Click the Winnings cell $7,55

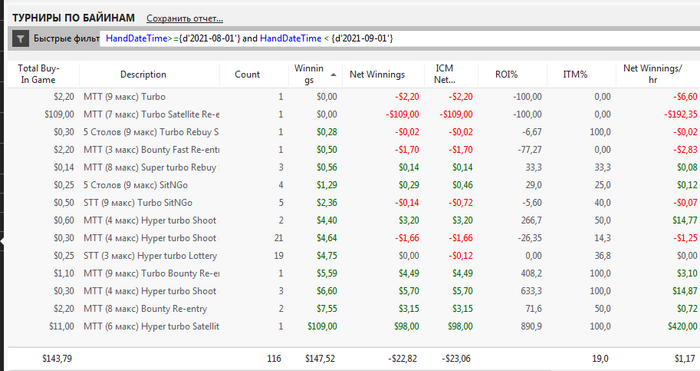[327, 308]
